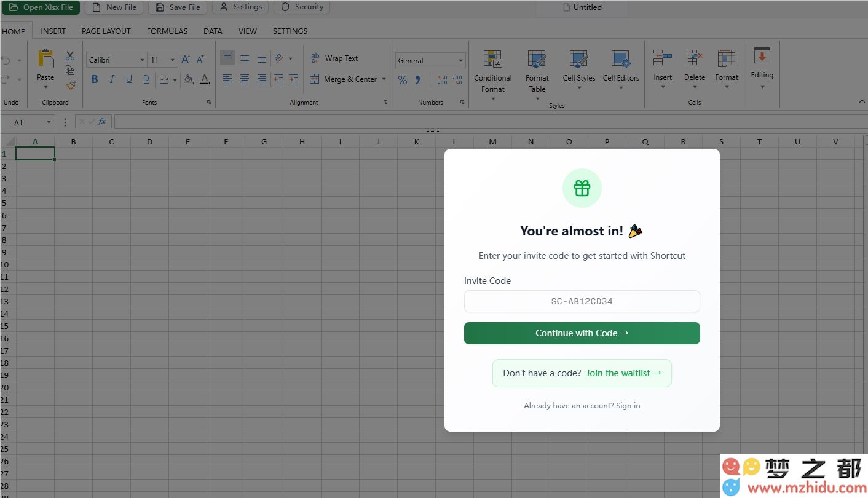Toggle Underline formatting
The image size is (868, 498).
pyautogui.click(x=129, y=79)
